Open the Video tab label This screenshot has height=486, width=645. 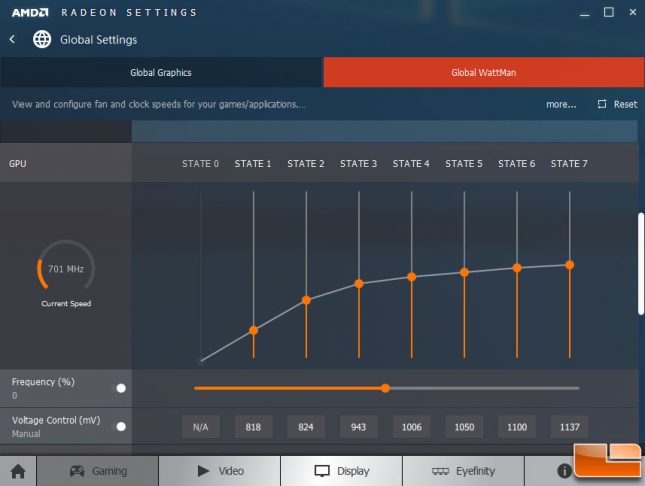tap(231, 471)
